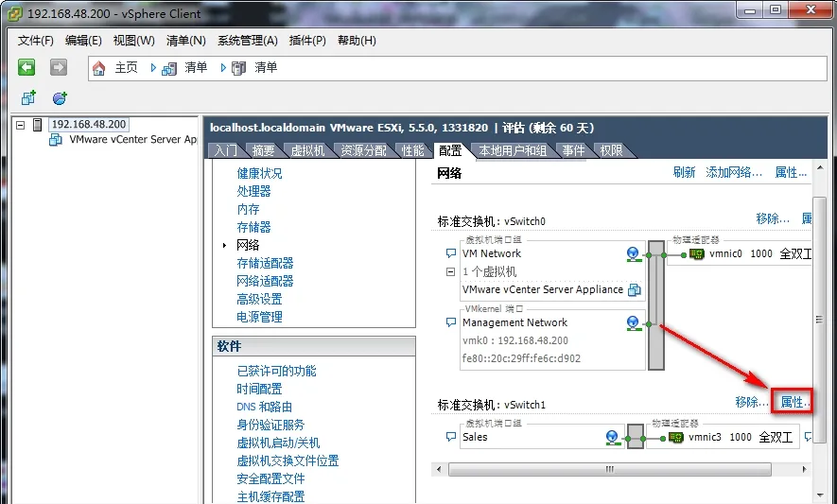This screenshot has height=504, width=837.
Task: Click the first 清单 inventory icon in breadcrumb
Action: tap(169, 68)
